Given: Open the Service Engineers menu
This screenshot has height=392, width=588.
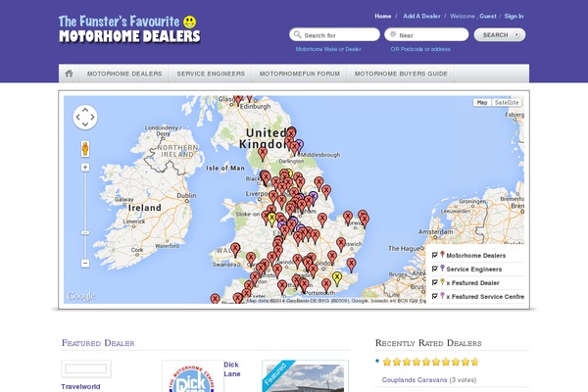Looking at the screenshot, I should tap(211, 73).
